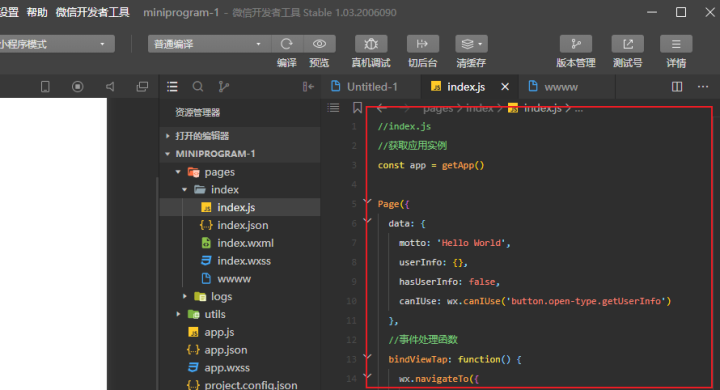The height and width of the screenshot is (390, 720).
Task: Collapse the index folder
Action: (x=185, y=190)
